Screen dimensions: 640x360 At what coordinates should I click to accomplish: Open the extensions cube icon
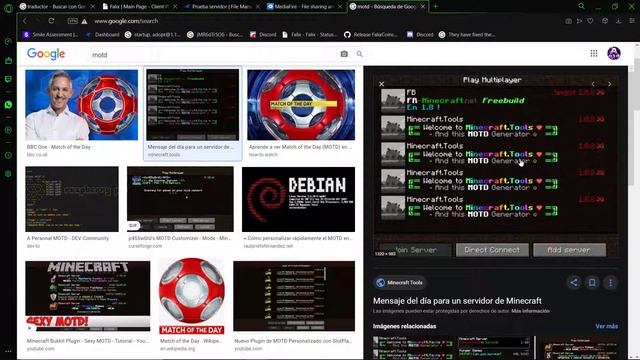click(605, 21)
